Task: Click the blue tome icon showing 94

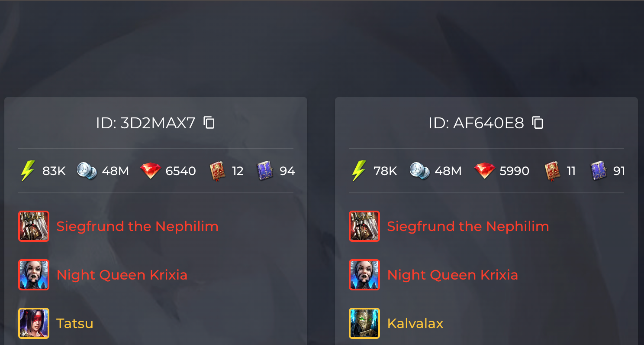Action: coord(265,171)
